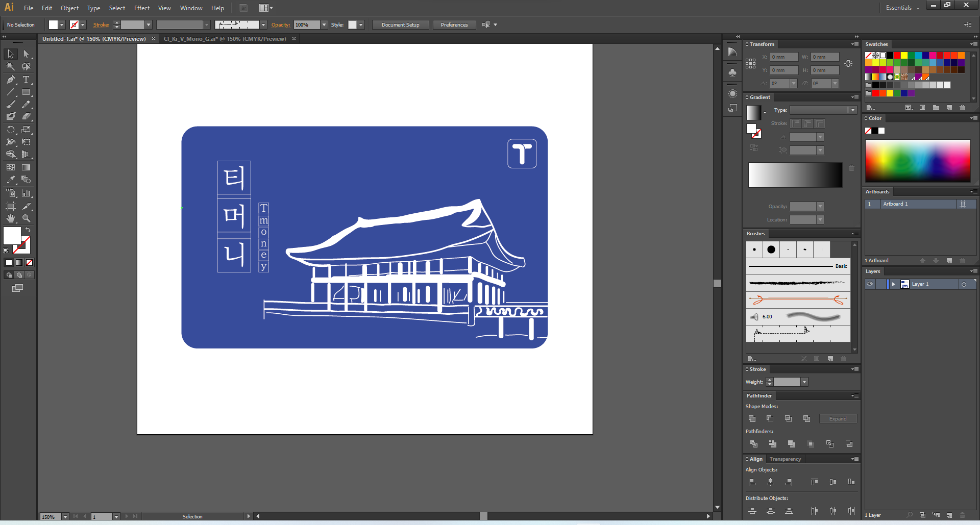Toggle constrain width and height proportions
The width and height of the screenshot is (980, 525).
pos(848,64)
